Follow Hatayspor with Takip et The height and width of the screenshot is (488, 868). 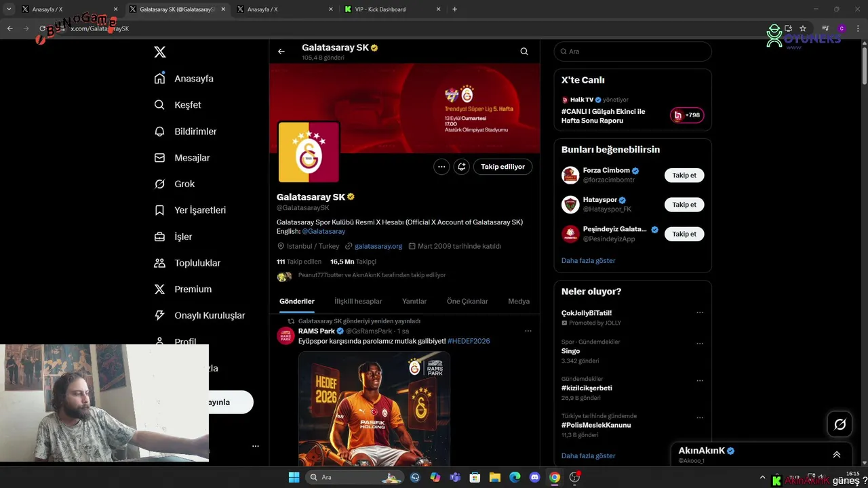click(x=684, y=205)
